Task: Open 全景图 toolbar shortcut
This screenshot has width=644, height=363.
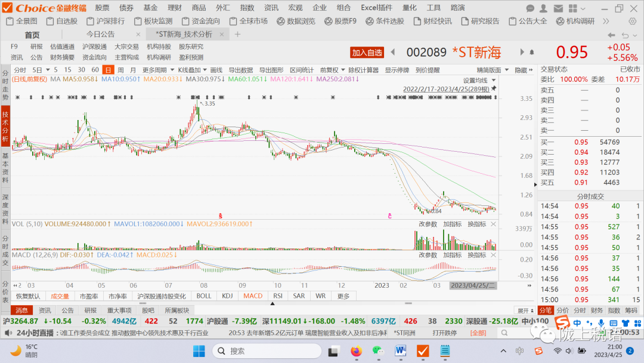Action: (x=22, y=21)
